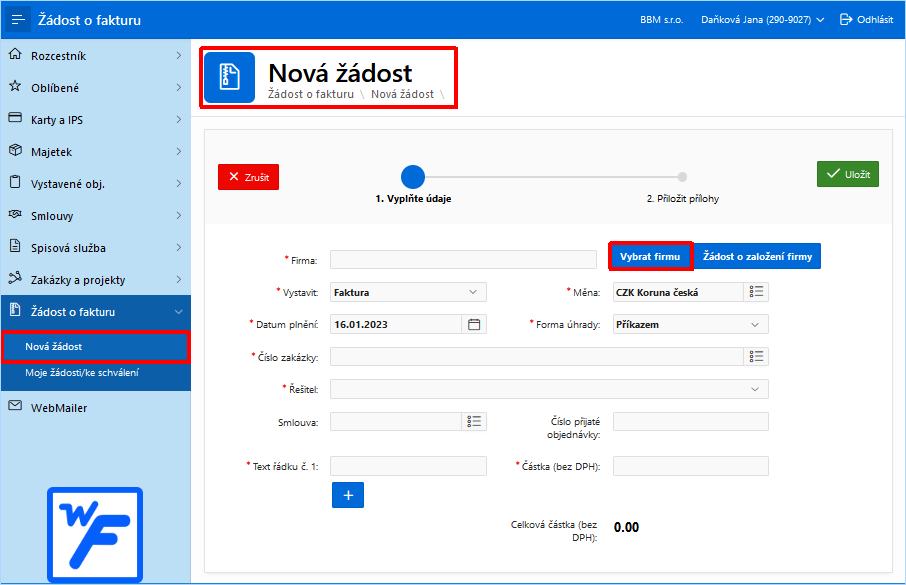Collapse the Žádost o fakturu section chevron
The image size is (906, 585).
(x=179, y=312)
